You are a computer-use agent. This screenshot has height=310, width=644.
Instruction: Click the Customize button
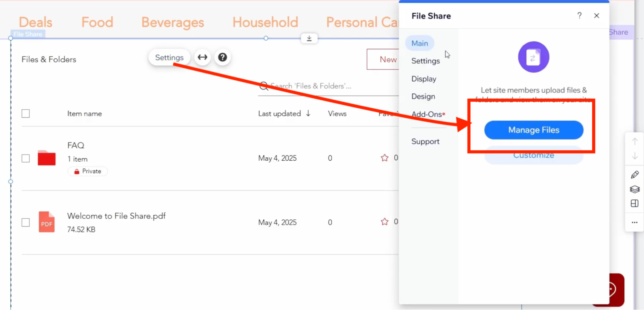[533, 155]
